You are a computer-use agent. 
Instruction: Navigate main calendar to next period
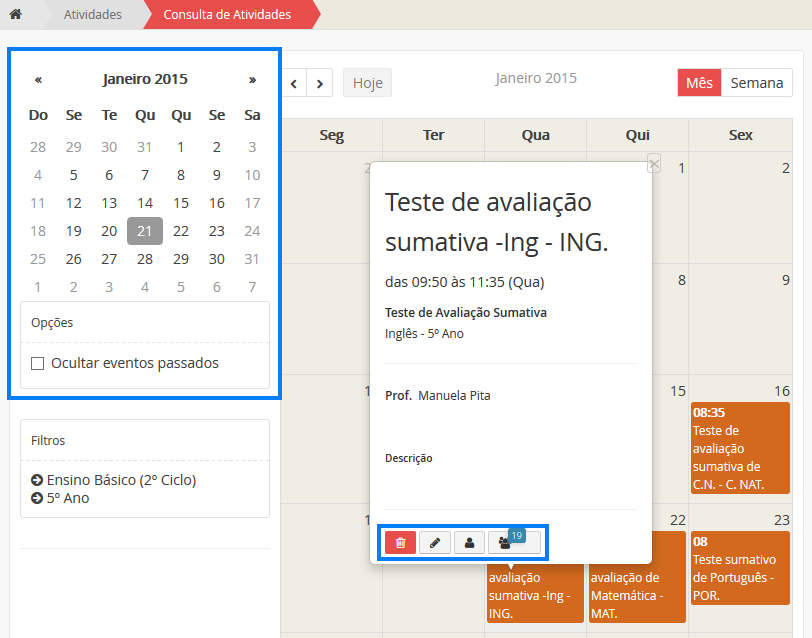pos(320,83)
